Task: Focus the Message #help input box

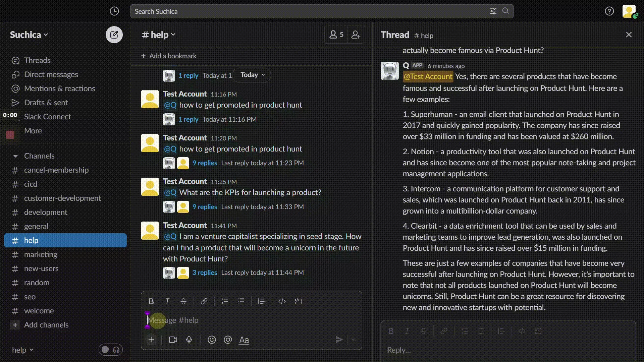Action: coord(252,320)
